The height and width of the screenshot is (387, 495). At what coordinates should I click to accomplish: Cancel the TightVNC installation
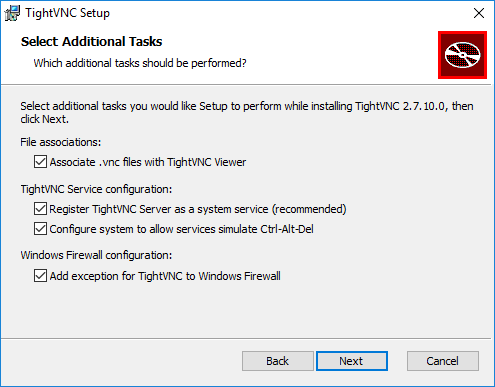click(x=443, y=361)
